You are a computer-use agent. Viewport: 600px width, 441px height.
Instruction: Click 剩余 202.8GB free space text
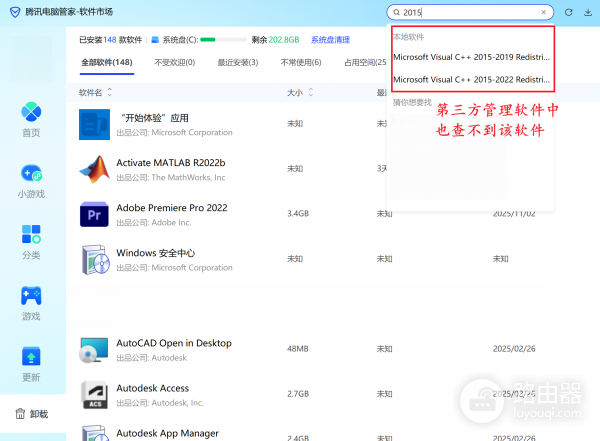tap(275, 39)
